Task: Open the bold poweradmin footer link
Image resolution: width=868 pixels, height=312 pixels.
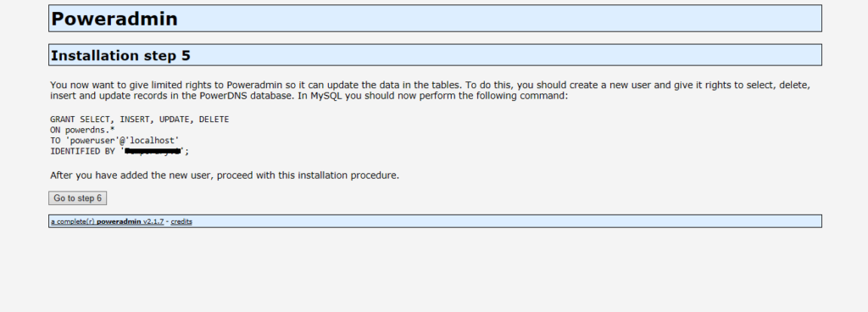Action: pos(119,221)
